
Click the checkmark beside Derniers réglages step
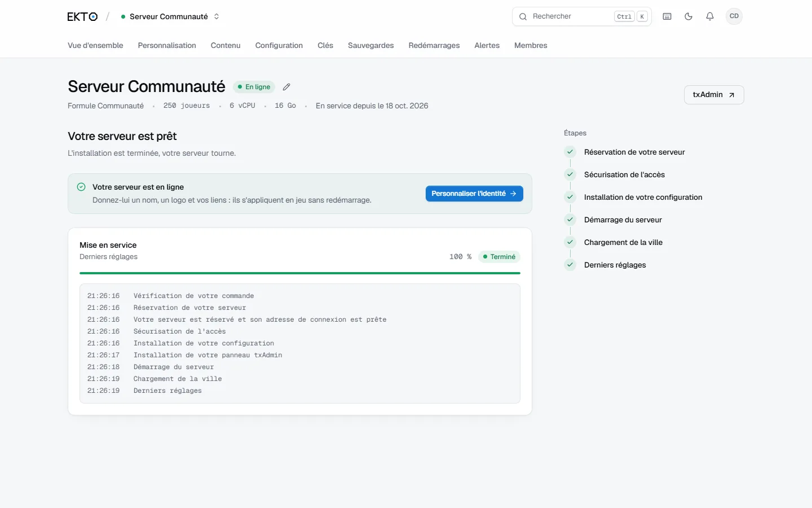click(x=570, y=265)
